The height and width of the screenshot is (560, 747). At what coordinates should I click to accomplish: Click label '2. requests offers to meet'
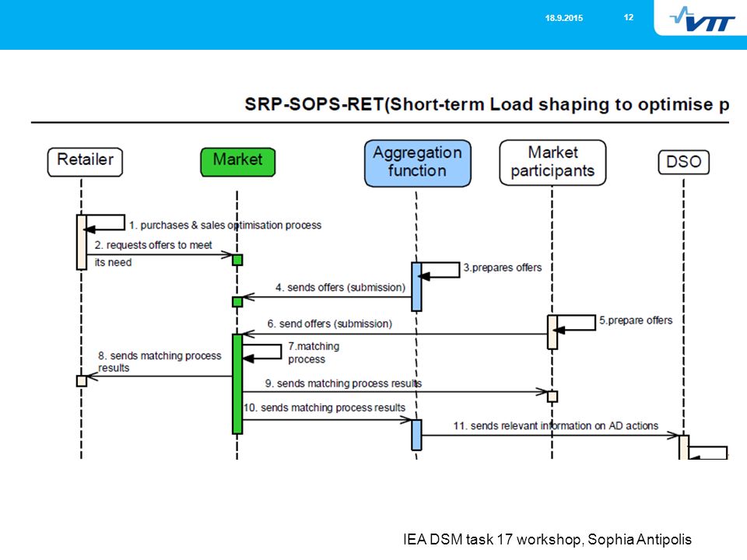pyautogui.click(x=153, y=245)
